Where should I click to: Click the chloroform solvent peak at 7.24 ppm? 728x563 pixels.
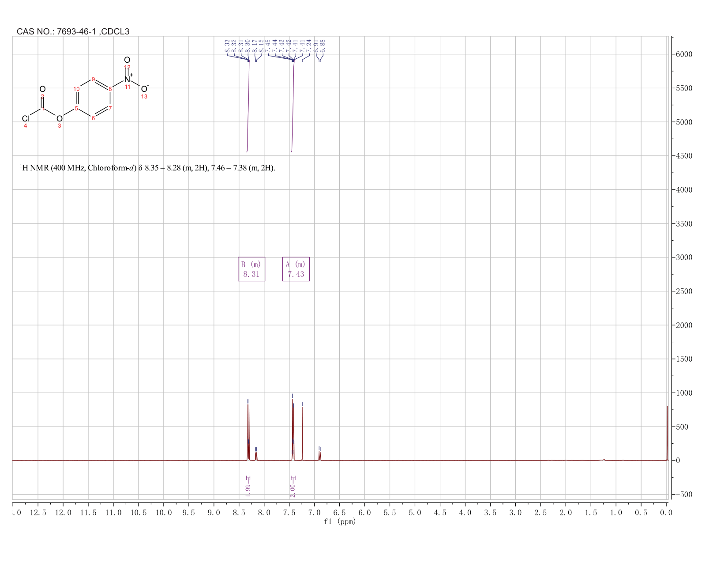(302, 433)
